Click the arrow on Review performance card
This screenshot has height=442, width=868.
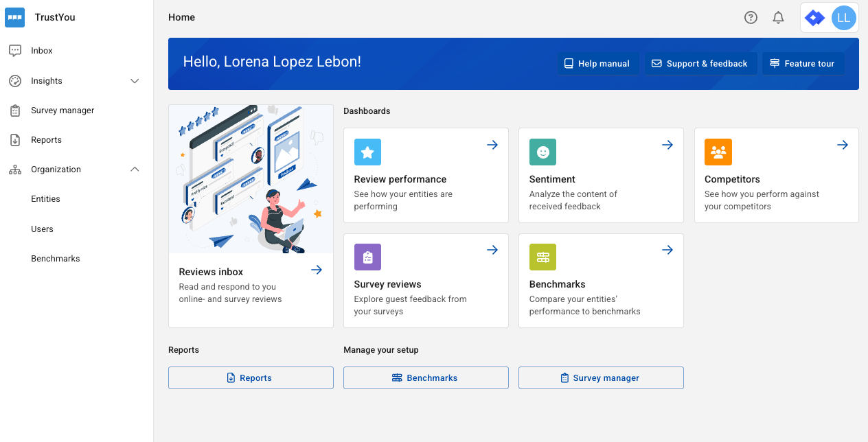492,145
